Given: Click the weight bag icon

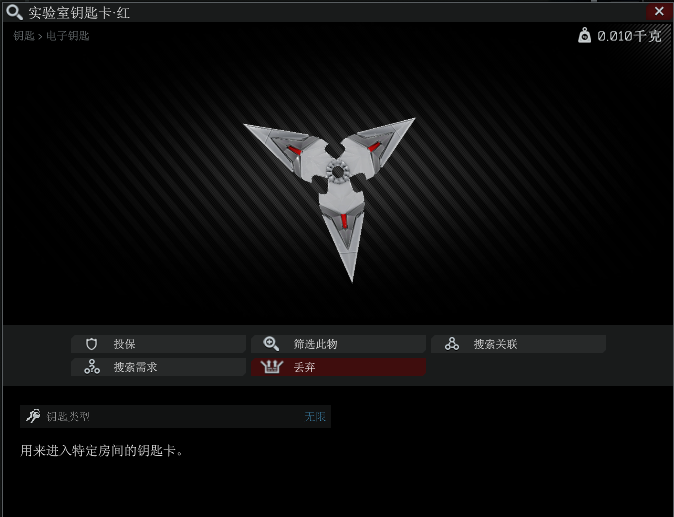Looking at the screenshot, I should point(584,35).
